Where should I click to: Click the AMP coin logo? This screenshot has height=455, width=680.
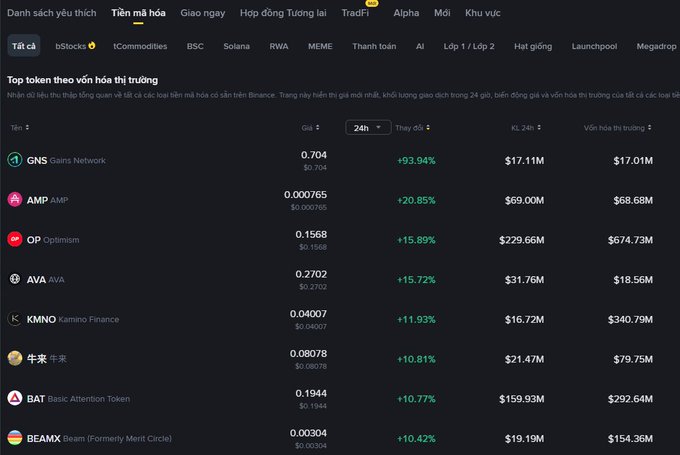(15, 200)
